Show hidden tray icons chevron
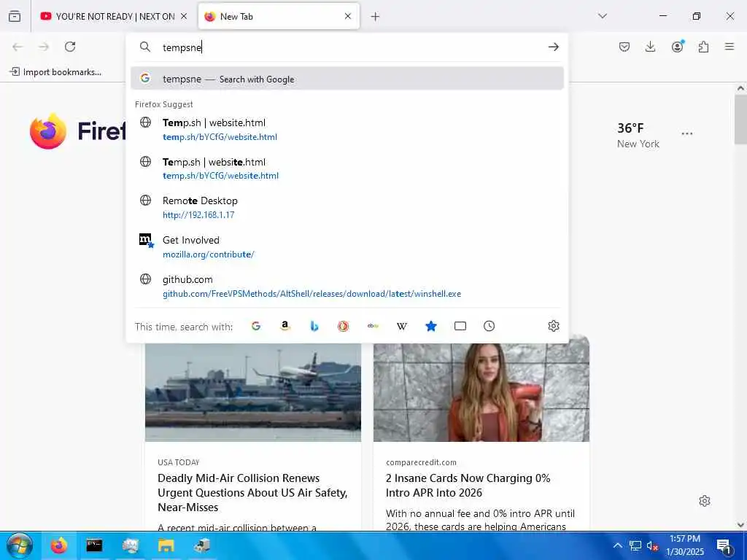The image size is (747, 560). [x=617, y=545]
